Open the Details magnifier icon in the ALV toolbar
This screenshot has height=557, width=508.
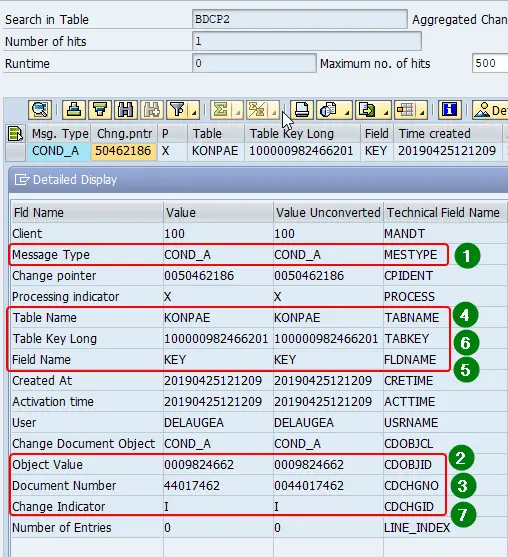[x=40, y=110]
